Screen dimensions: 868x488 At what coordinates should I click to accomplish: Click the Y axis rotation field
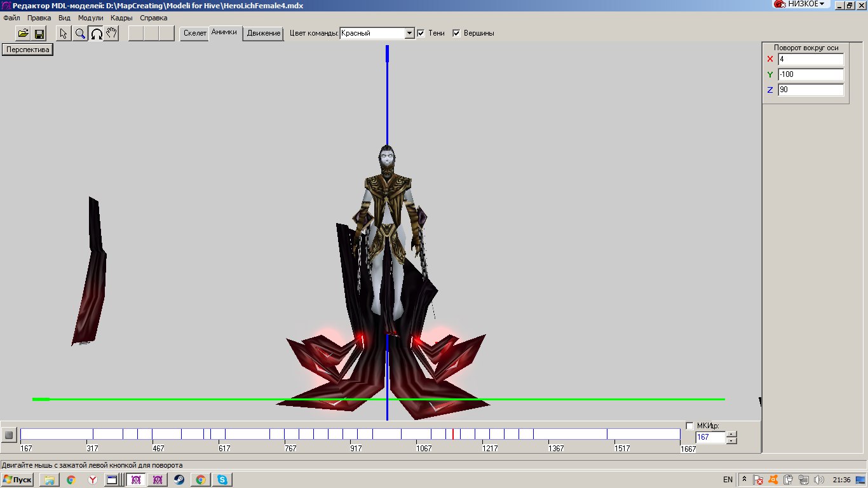811,74
